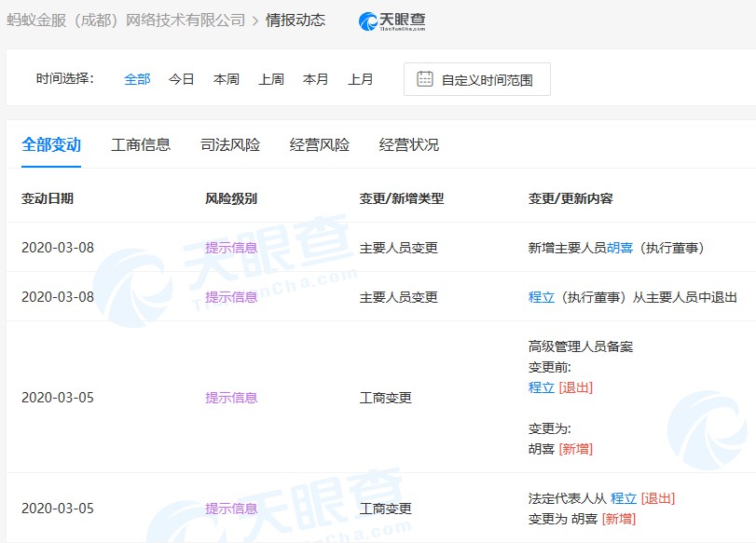This screenshot has height=543, width=756.
Task: Select the 今日 time filter
Action: [x=181, y=79]
